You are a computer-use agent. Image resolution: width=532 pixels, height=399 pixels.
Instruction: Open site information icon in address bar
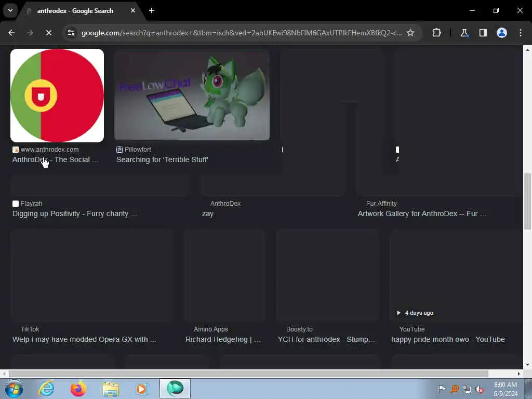(71, 33)
